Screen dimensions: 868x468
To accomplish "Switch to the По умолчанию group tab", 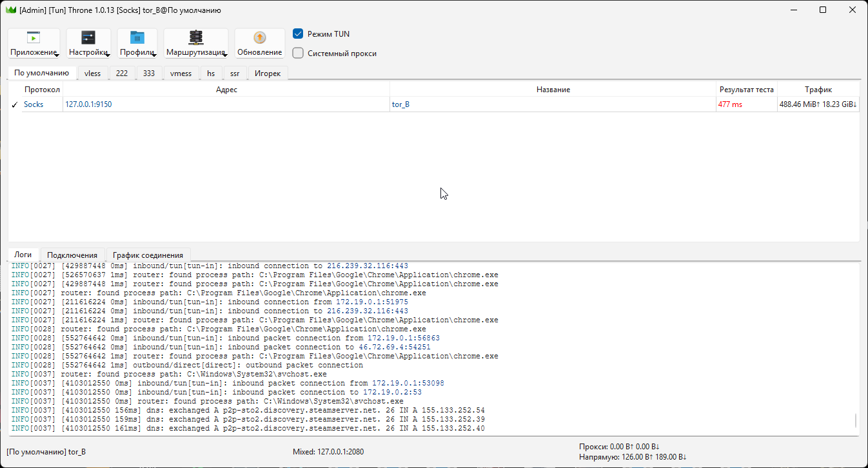I will tap(41, 73).
